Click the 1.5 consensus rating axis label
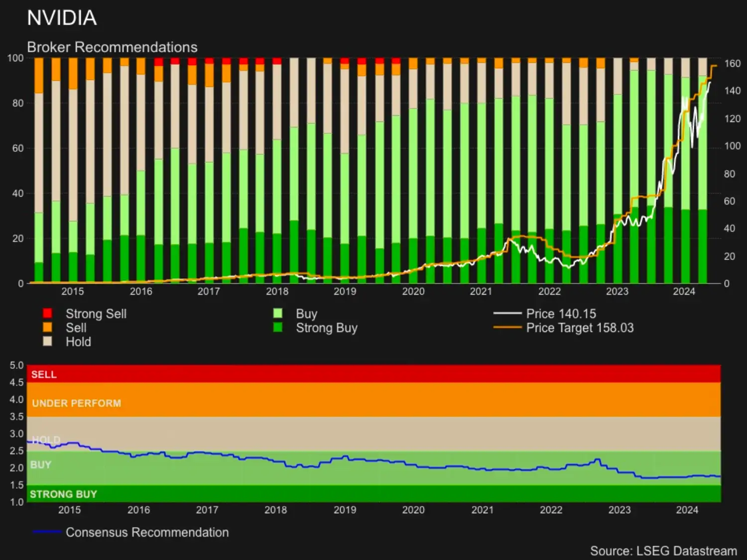The height and width of the screenshot is (560, 747). pos(17,485)
